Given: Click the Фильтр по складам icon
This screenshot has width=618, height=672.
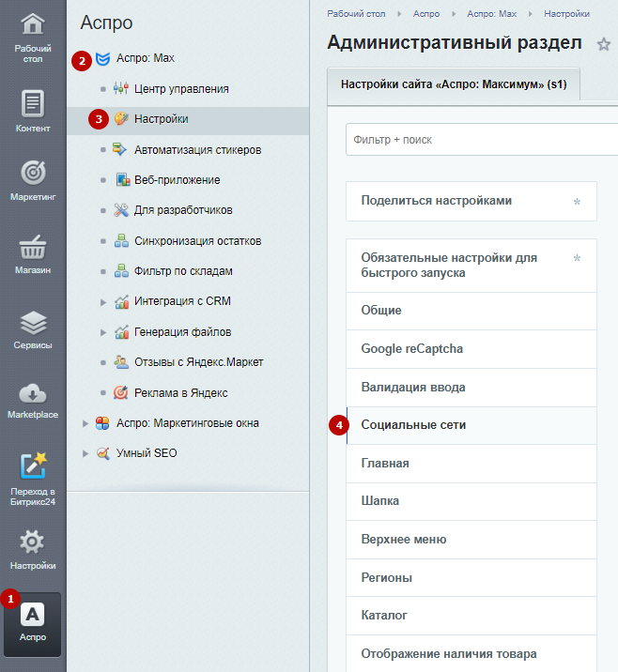Looking at the screenshot, I should (x=121, y=271).
